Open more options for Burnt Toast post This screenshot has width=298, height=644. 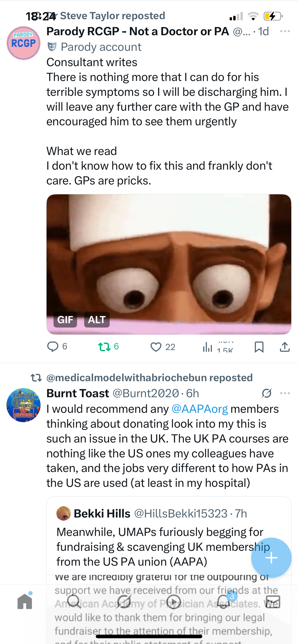[285, 393]
